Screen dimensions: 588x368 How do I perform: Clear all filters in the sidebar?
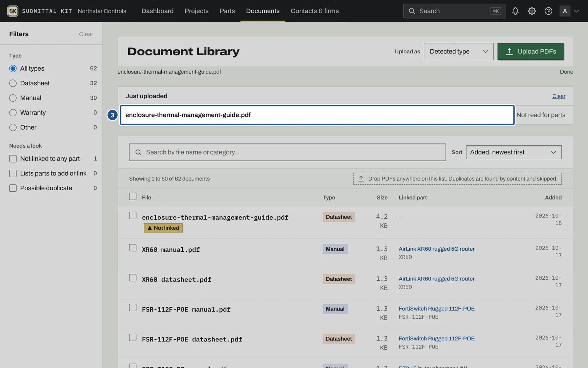[x=86, y=34]
